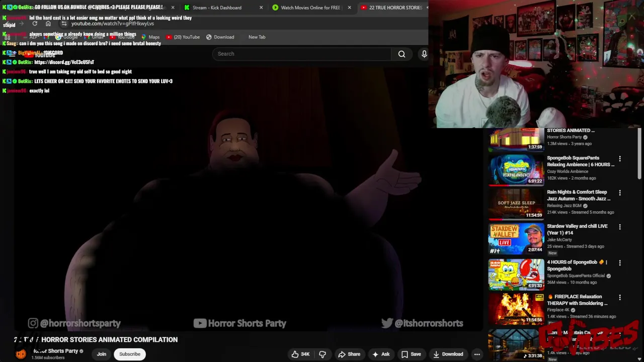
Task: Click FIREPLACE Relaxation THERAPY title
Action: (x=578, y=300)
